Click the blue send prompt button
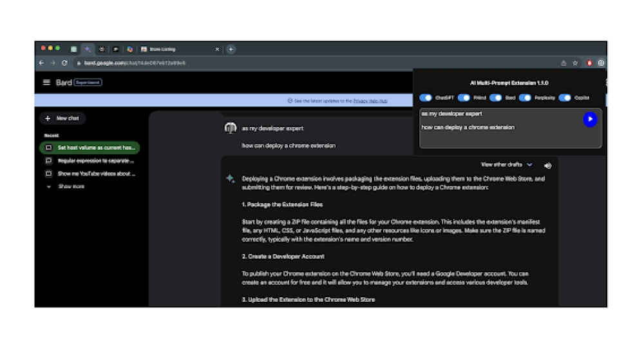The width and height of the screenshot is (644, 363). coord(590,119)
